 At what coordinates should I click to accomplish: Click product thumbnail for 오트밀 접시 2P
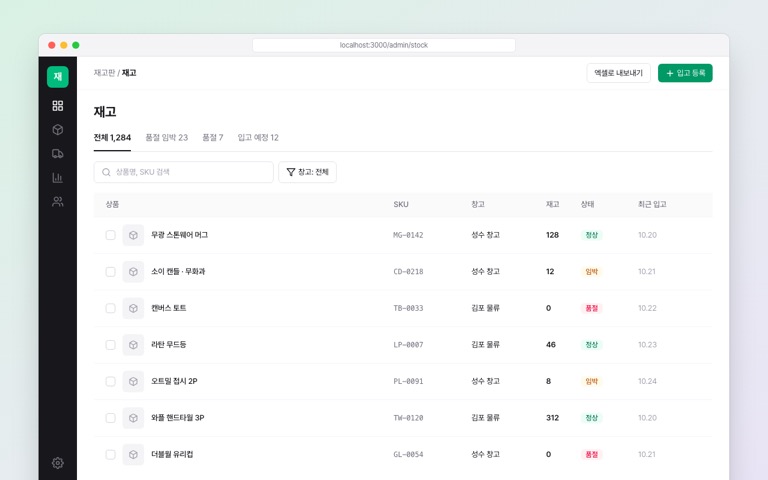coord(133,381)
